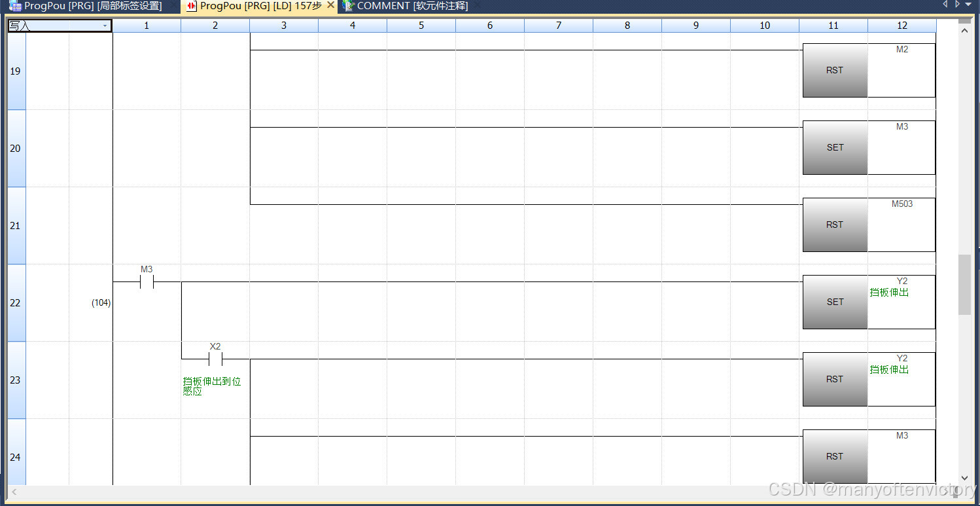
Task: Click the step number (104)
Action: (101, 303)
